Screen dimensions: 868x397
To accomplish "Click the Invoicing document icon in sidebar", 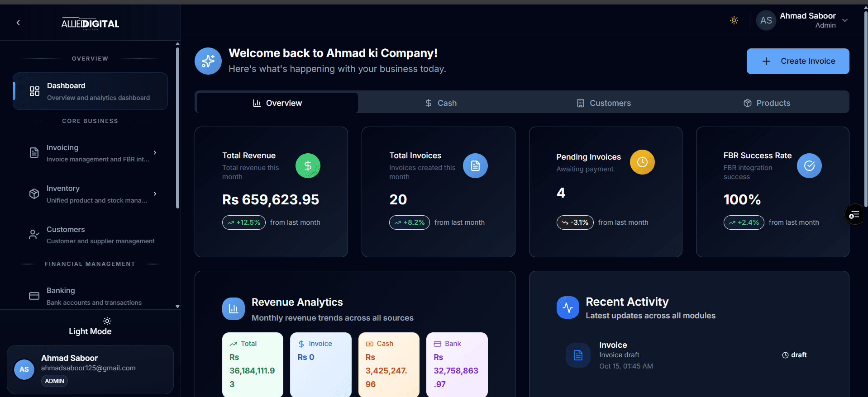I will tap(34, 153).
